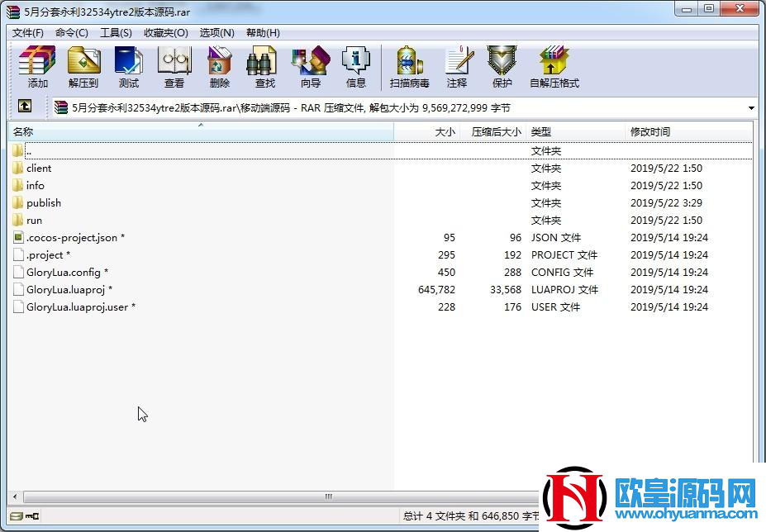
Task: Click the 添加 (Add) toolbar icon
Action: tap(37, 67)
